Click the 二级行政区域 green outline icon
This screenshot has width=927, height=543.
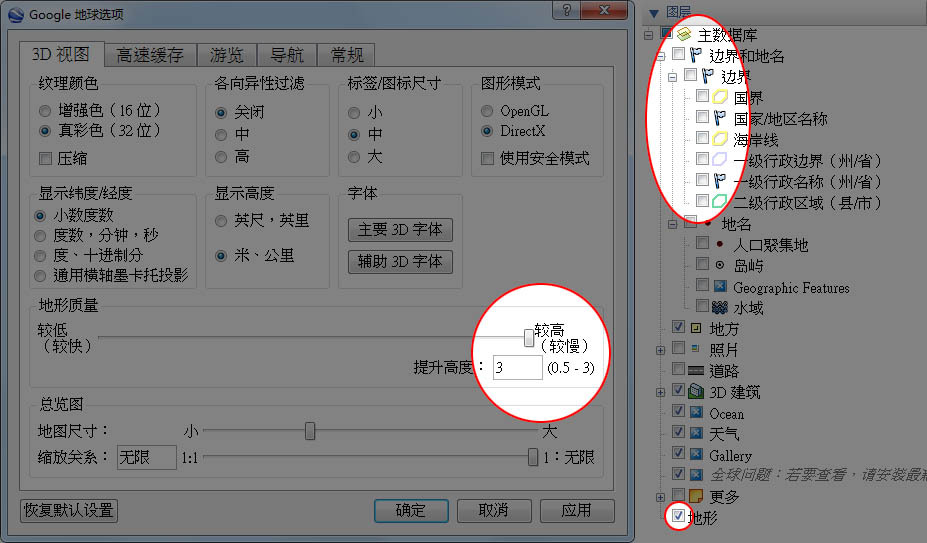coord(719,202)
